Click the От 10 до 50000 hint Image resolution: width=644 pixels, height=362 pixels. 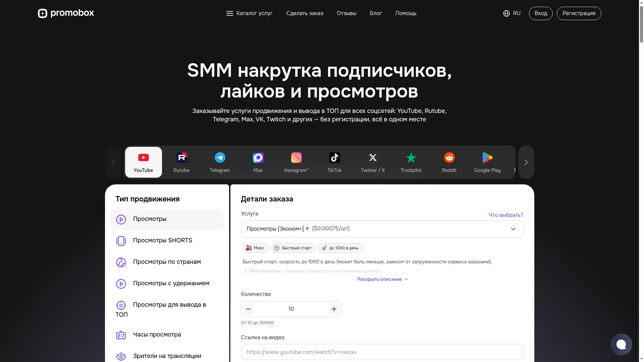[x=258, y=323]
